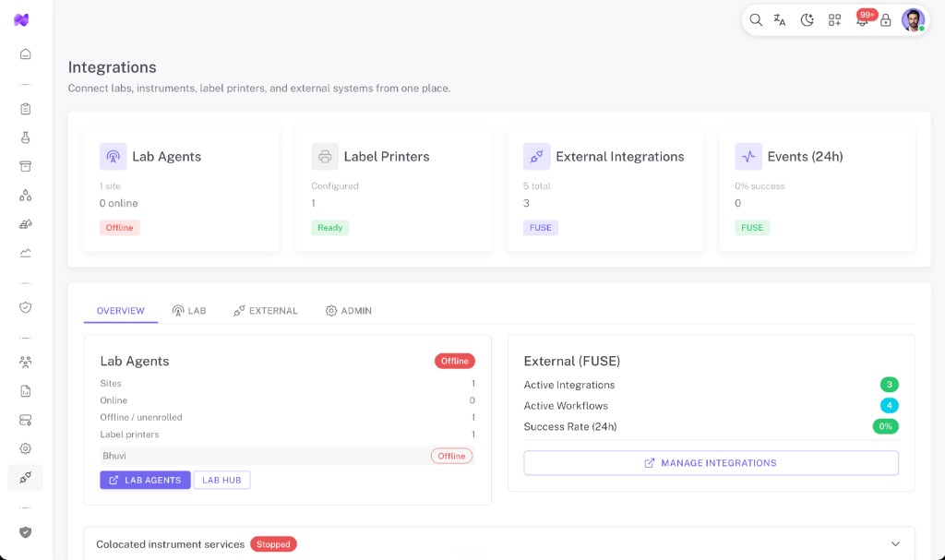Click the LAB HUB button

221,480
